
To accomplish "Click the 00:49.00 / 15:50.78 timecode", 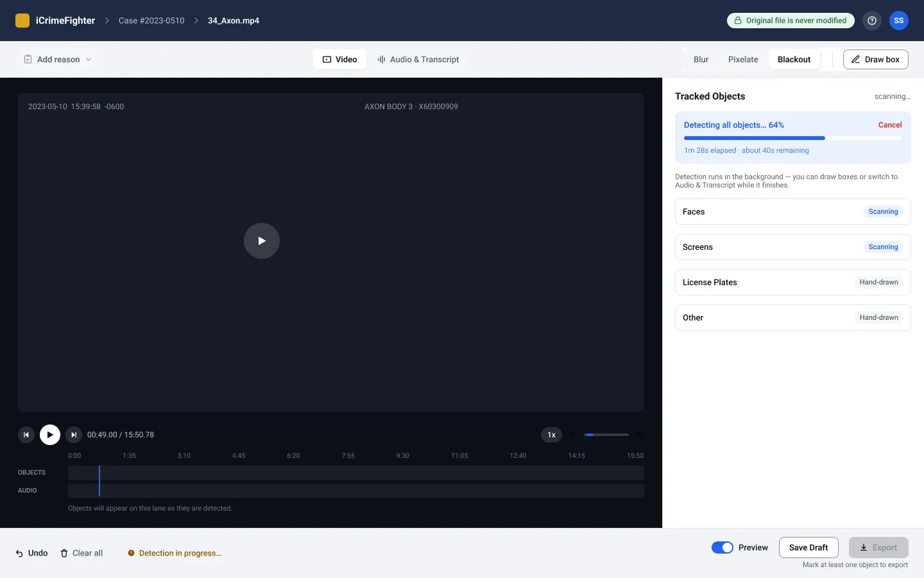I will (x=121, y=435).
